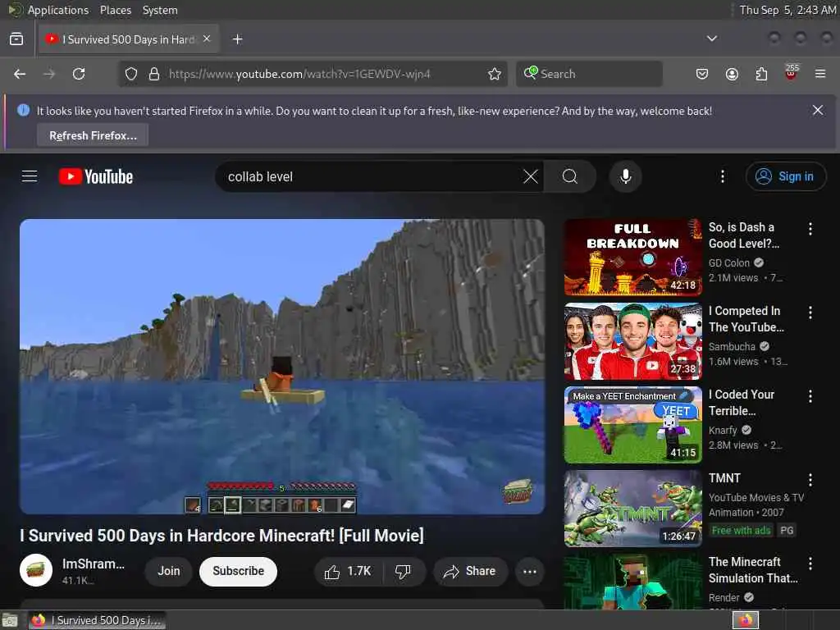Viewport: 840px width, 630px height.
Task: Open the Firefox hamburger application menu
Action: coord(820,74)
